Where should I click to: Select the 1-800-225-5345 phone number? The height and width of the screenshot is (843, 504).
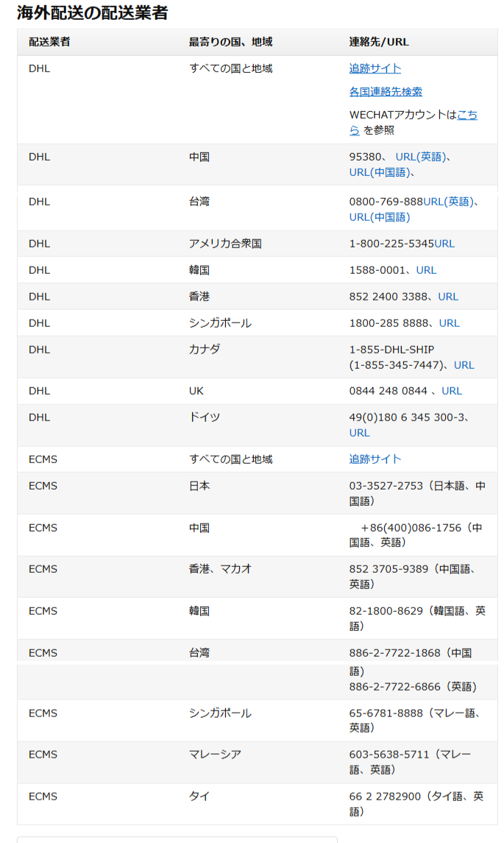tap(391, 243)
